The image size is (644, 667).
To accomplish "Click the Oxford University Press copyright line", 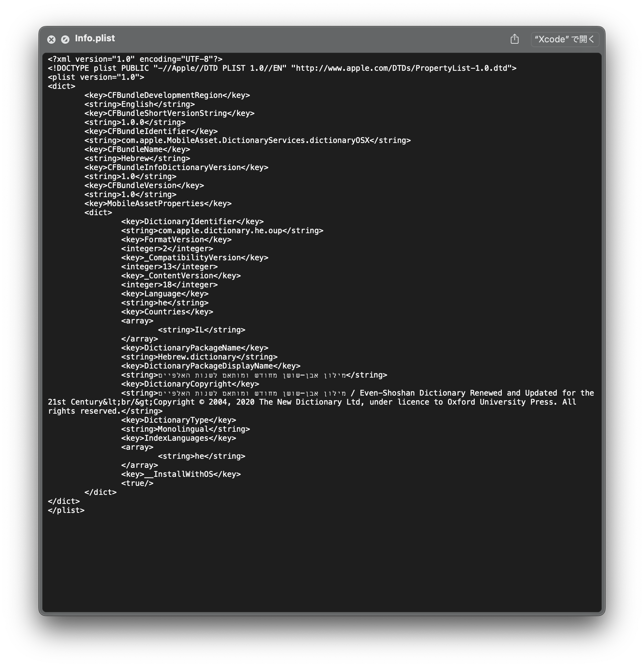I will click(x=312, y=402).
